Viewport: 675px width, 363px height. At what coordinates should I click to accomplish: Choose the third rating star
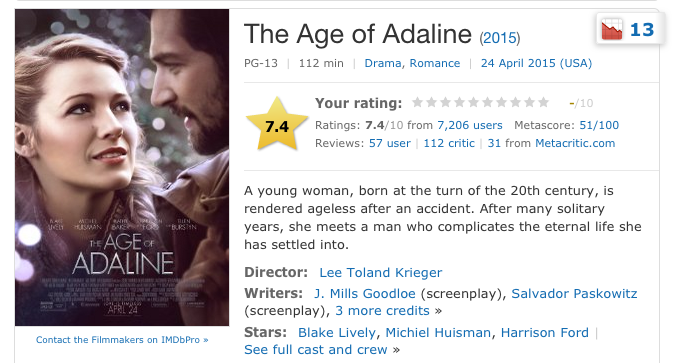pos(445,102)
